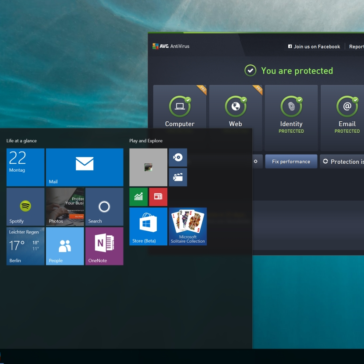Image resolution: width=364 pixels, height=364 pixels.
Task: Click the You are protected status text
Action: [297, 71]
